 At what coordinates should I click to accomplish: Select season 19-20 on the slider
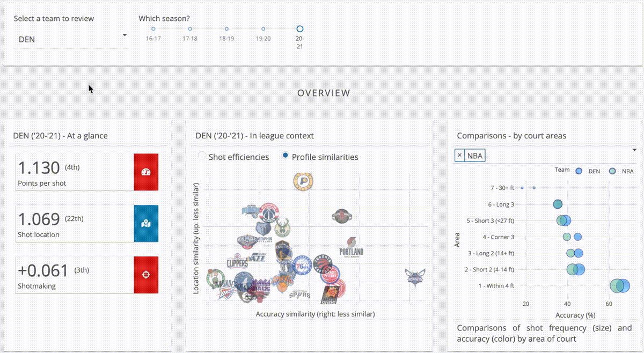(263, 29)
